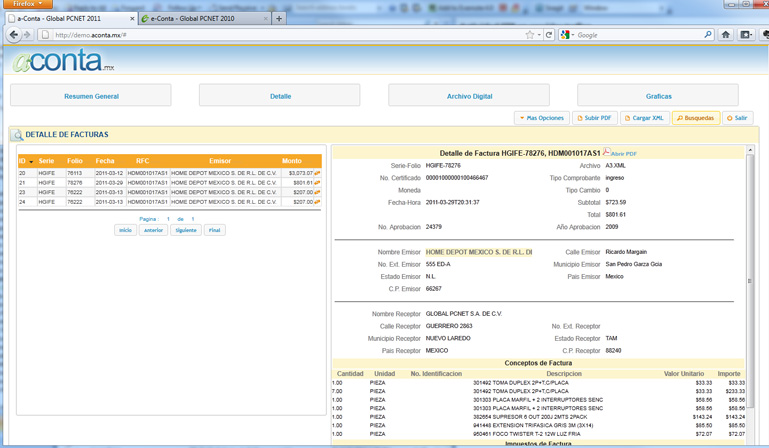Click the magnifier icon beside Detalle de Facturas
This screenshot has width=769, height=448.
coord(17,135)
